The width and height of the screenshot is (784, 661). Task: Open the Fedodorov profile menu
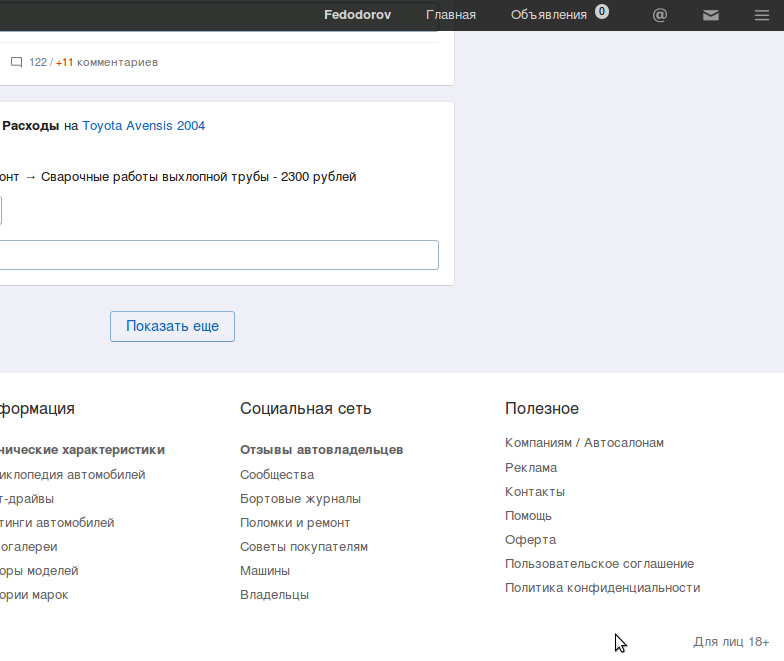(x=357, y=15)
